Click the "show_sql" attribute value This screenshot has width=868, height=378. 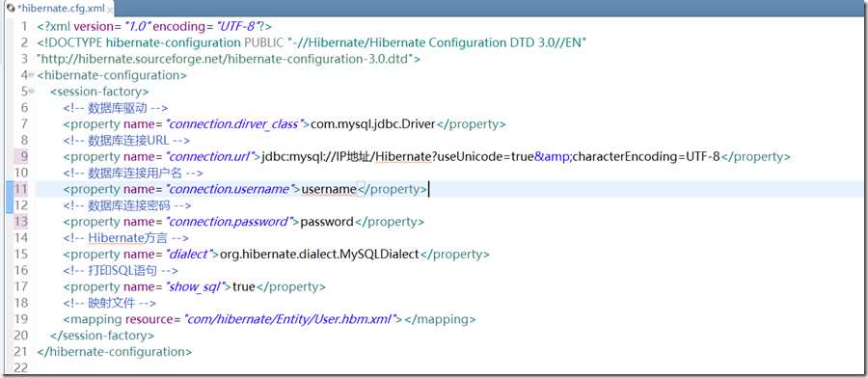coord(196,287)
